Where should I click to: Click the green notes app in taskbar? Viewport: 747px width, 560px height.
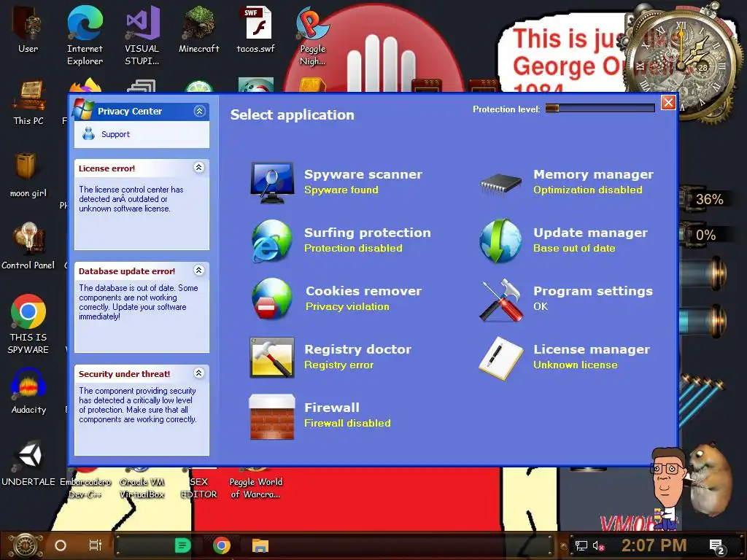coord(183,545)
